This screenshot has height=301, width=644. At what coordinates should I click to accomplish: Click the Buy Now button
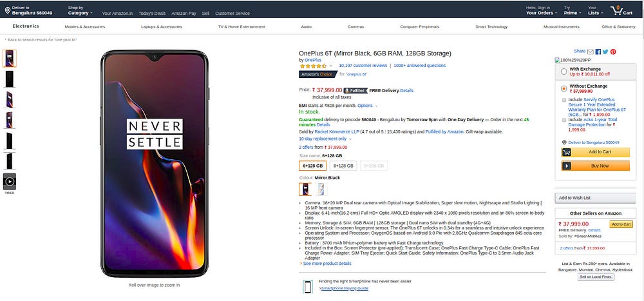click(x=595, y=166)
